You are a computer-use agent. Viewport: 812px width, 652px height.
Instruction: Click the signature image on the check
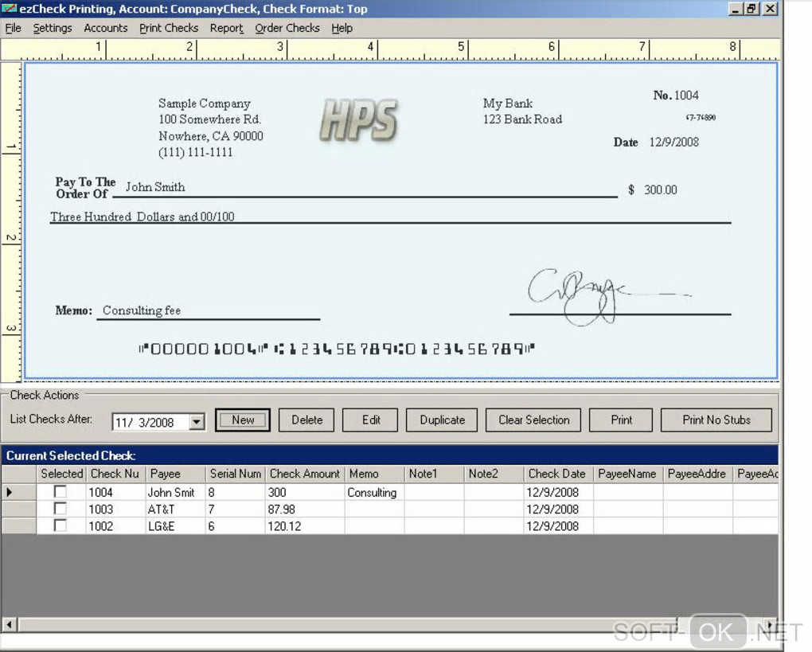pyautogui.click(x=608, y=297)
